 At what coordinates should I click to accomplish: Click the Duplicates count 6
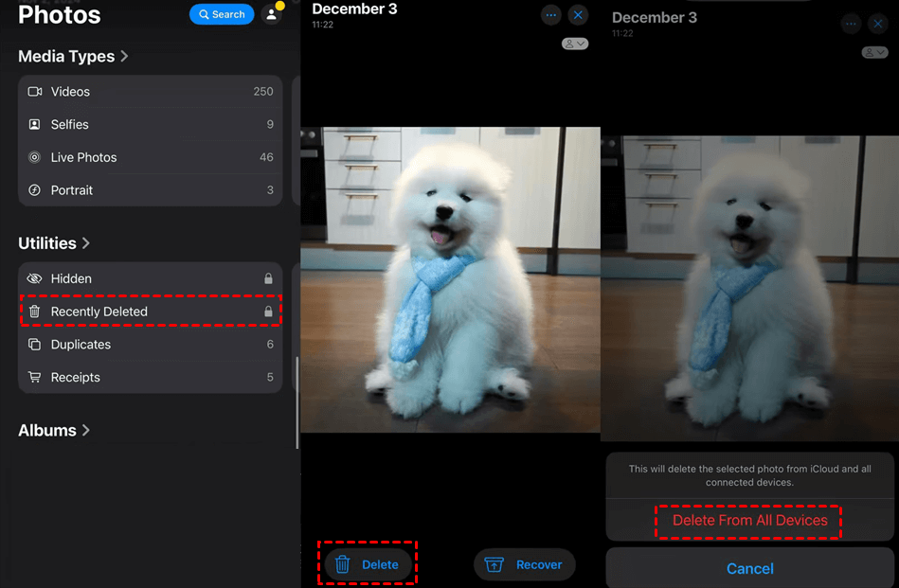(270, 345)
